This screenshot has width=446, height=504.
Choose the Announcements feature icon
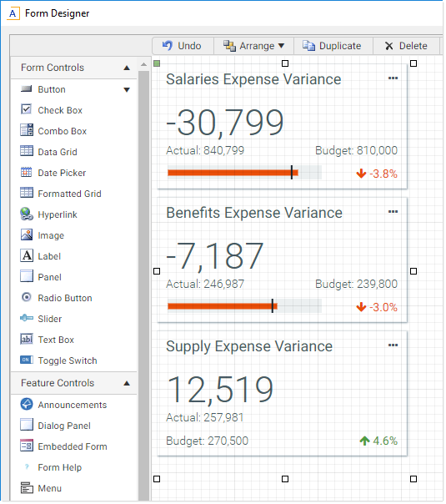[27, 405]
